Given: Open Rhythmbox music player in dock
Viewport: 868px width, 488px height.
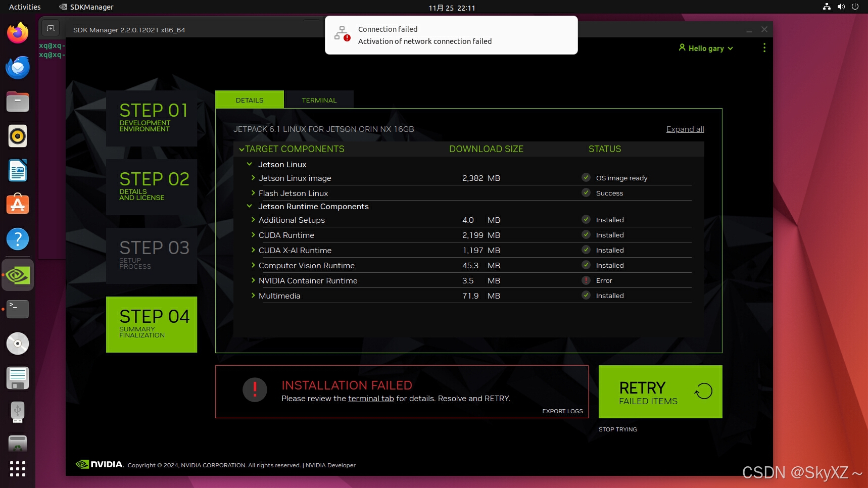Looking at the screenshot, I should 18,136.
